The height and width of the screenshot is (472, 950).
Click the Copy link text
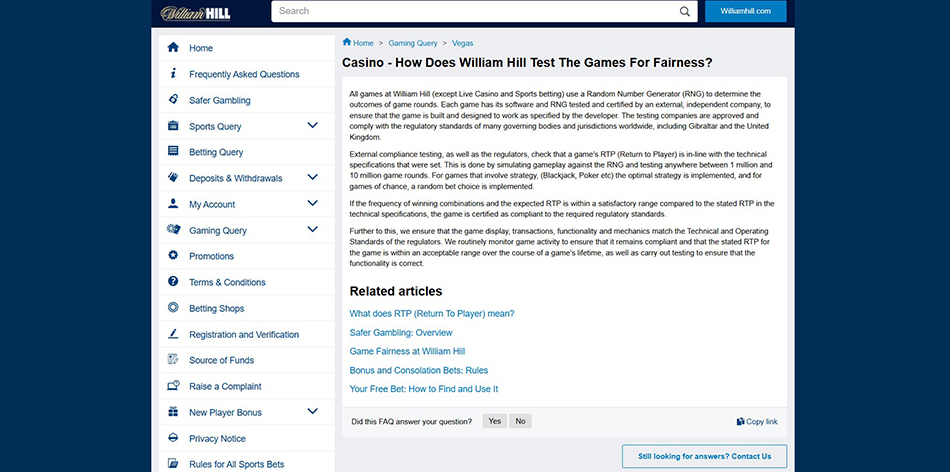762,422
